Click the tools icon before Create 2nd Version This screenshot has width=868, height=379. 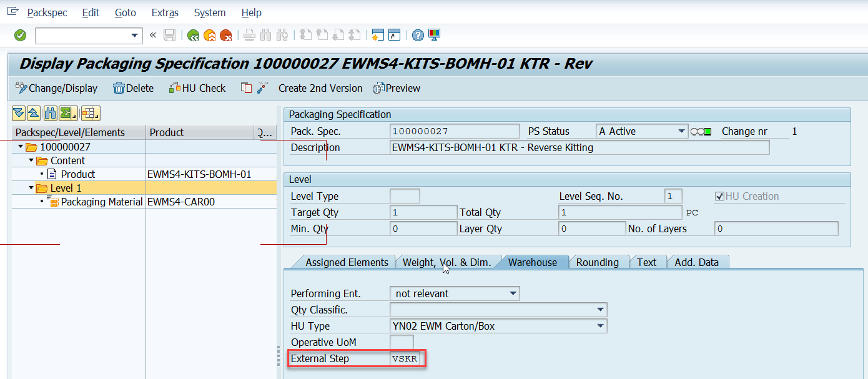[x=263, y=88]
